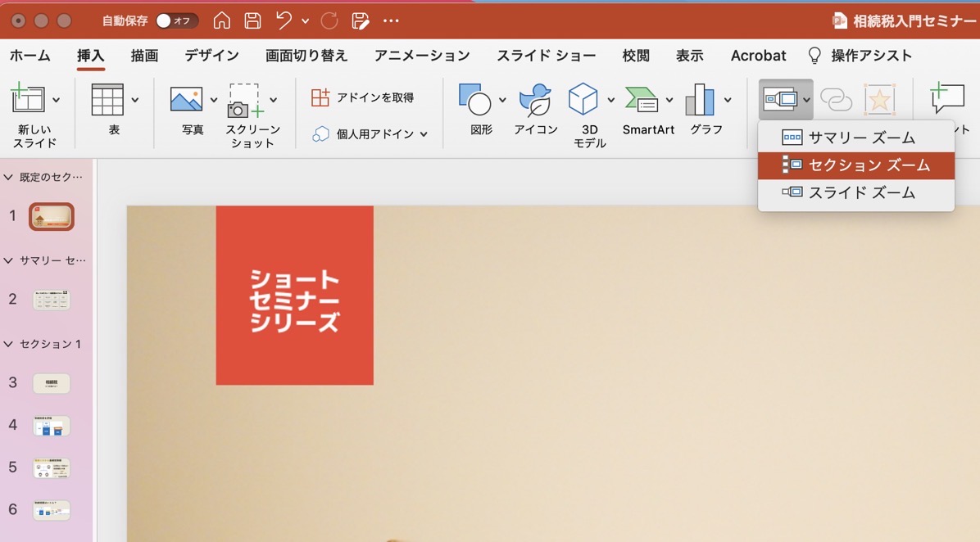Open the 個人用アドイン dropdown
Screen dimensions: 980x542
click(370, 133)
